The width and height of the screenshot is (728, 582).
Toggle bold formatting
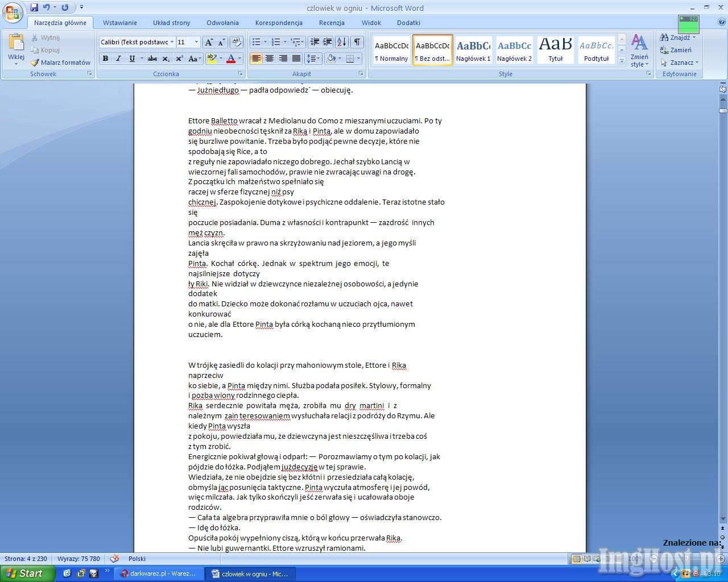(x=105, y=59)
